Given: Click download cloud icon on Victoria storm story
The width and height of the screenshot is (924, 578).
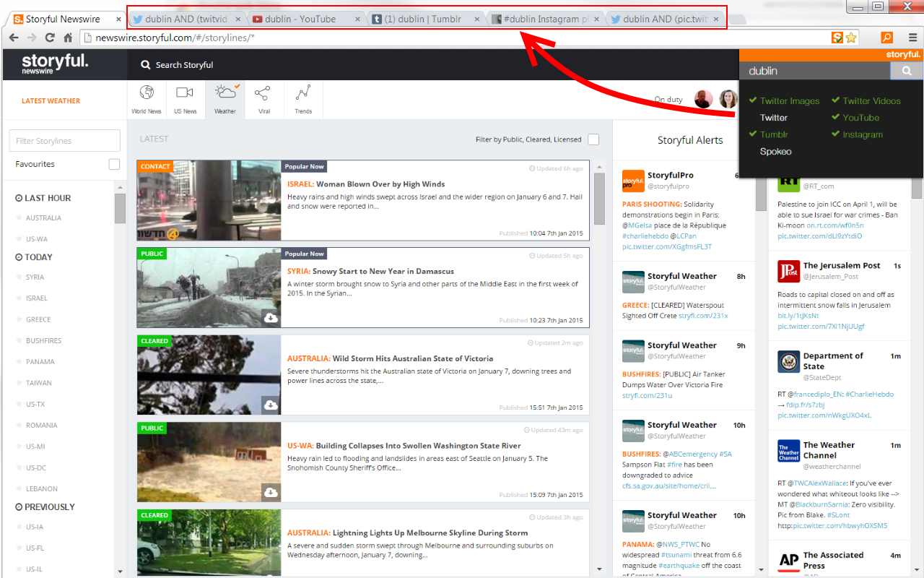Looking at the screenshot, I should (271, 405).
